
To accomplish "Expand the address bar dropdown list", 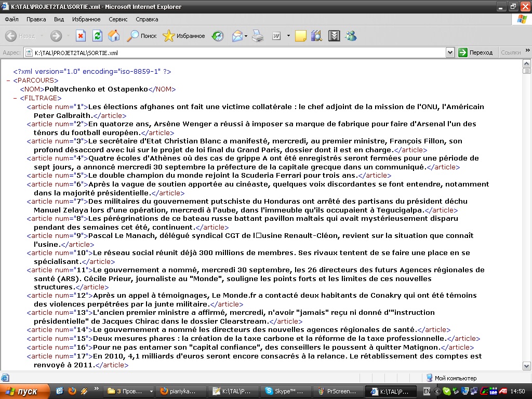I will tap(450, 52).
